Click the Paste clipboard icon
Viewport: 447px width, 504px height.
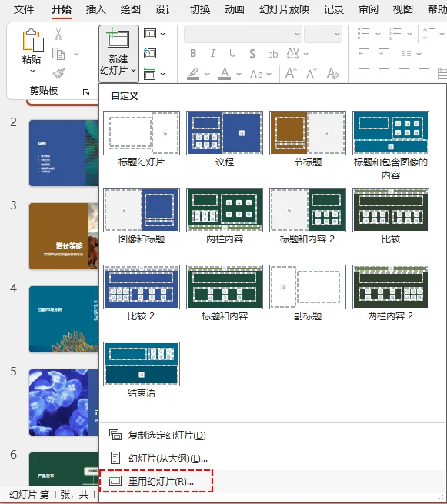pyautogui.click(x=33, y=40)
